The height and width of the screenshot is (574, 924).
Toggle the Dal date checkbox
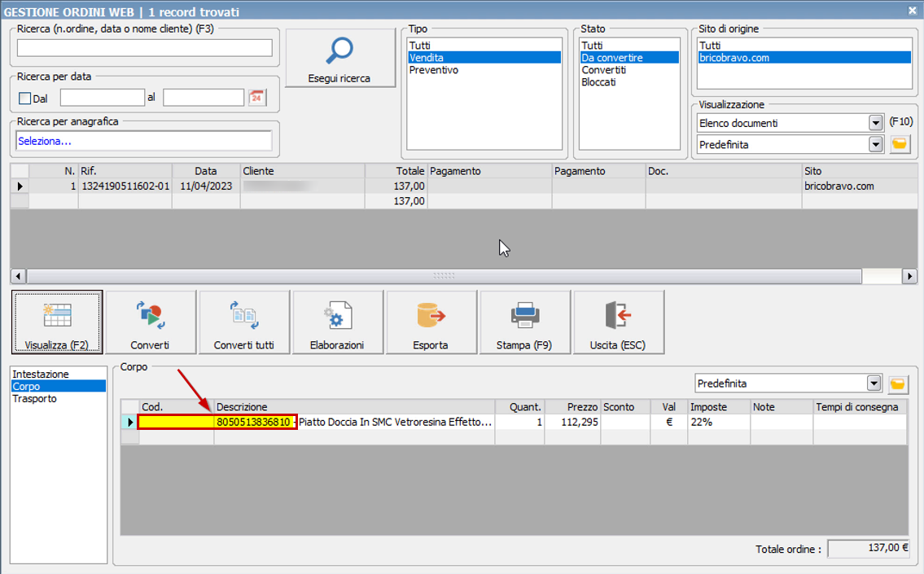click(x=24, y=99)
